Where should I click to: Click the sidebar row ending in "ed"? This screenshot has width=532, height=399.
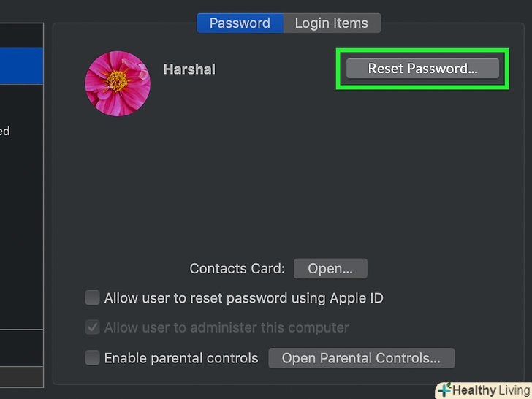pos(6,132)
